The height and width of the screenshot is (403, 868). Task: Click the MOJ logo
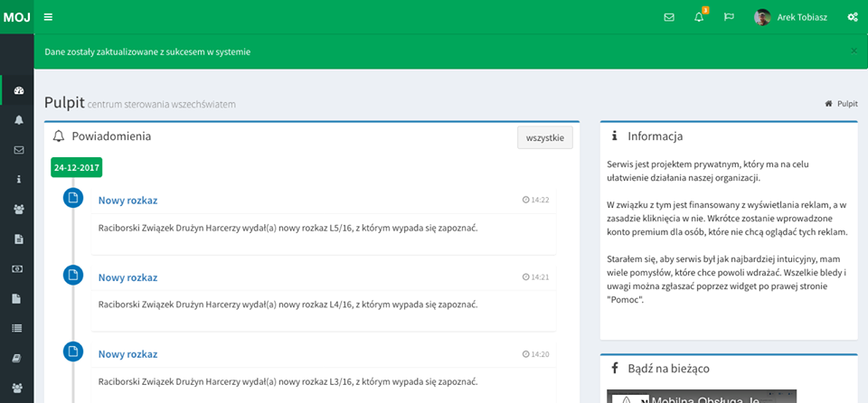(x=16, y=17)
